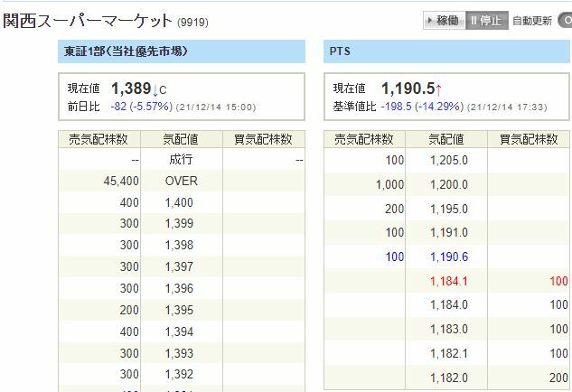Click the TSE change -82 (-5.57%)

(142, 107)
